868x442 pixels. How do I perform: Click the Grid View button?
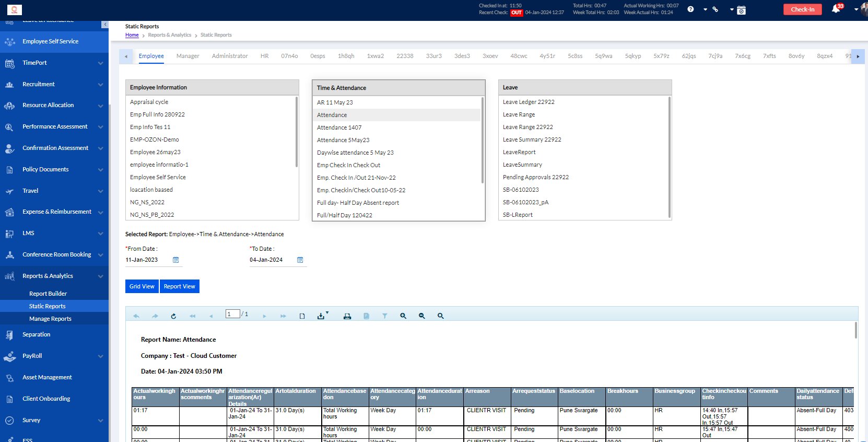(x=142, y=286)
